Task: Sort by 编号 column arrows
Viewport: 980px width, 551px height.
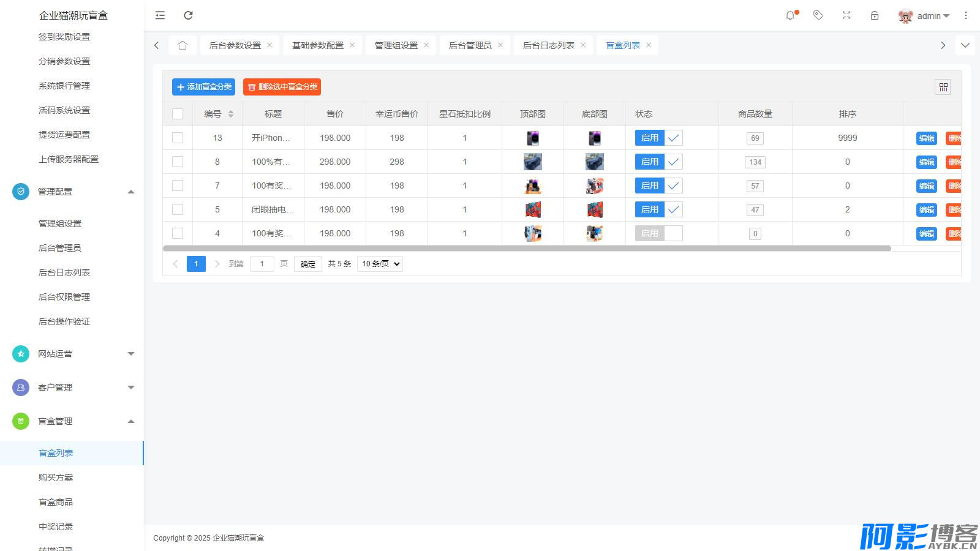Action: pyautogui.click(x=231, y=114)
